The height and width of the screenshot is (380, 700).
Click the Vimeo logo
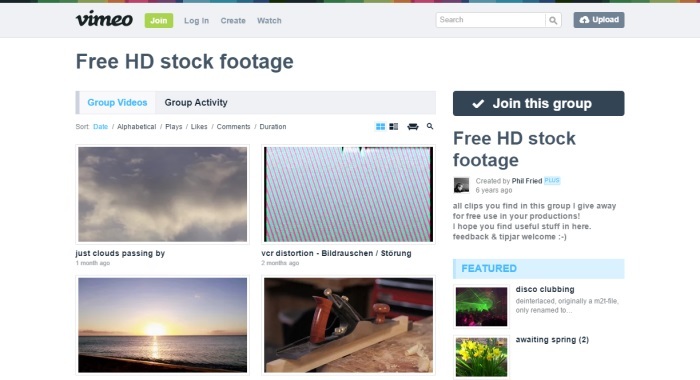coord(104,19)
